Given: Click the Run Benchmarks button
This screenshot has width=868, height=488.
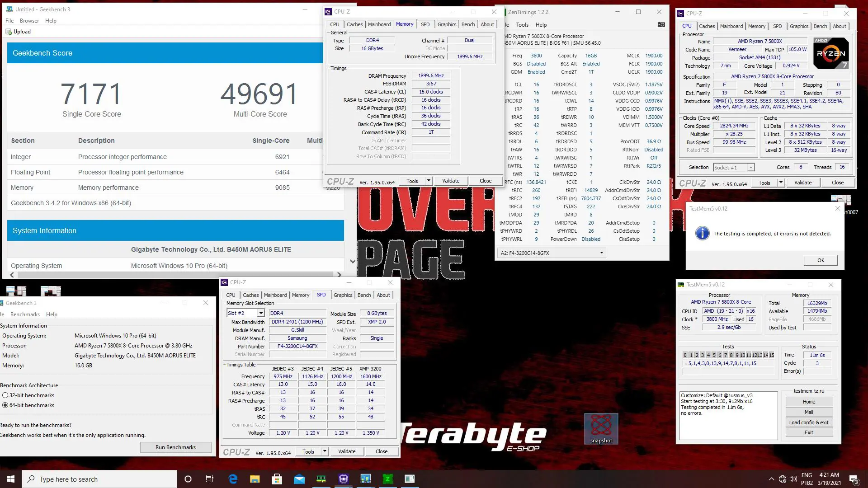Looking at the screenshot, I should click(175, 447).
